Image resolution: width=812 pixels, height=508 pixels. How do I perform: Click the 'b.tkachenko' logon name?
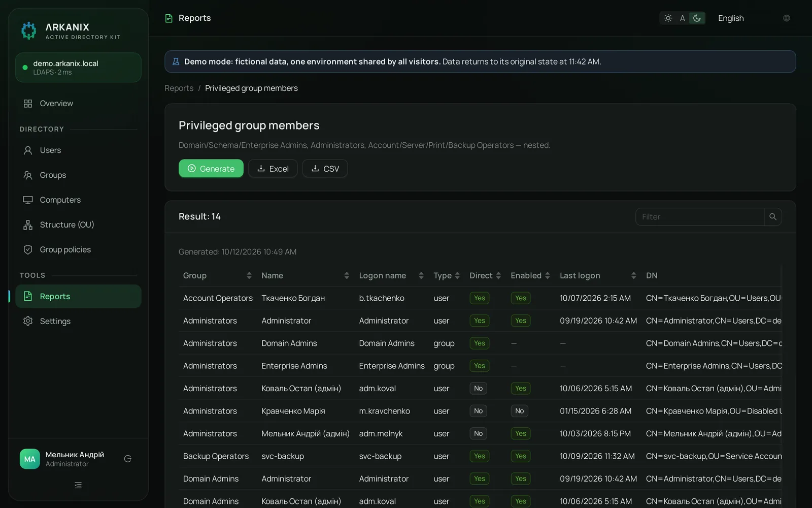pos(382,298)
